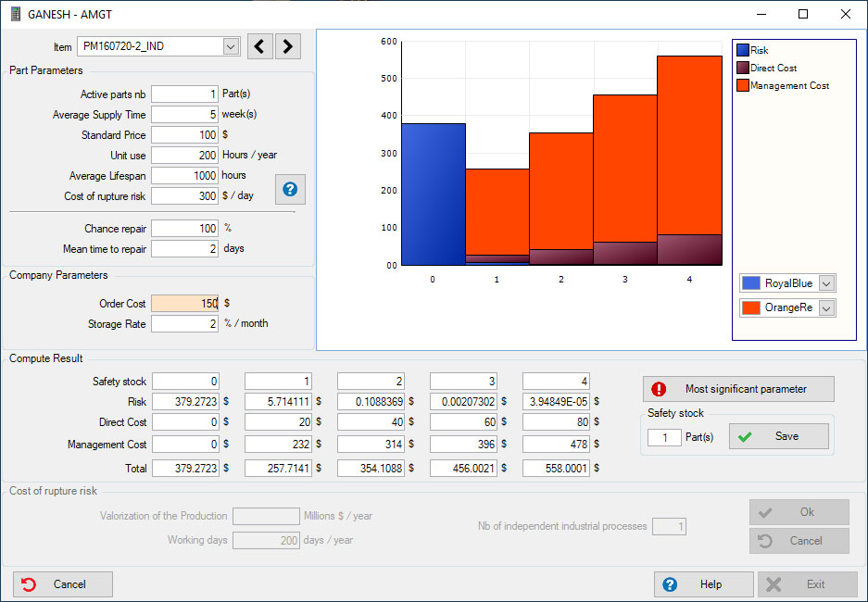Expand the OrangeRed color dropdown
The width and height of the screenshot is (868, 602).
click(827, 307)
